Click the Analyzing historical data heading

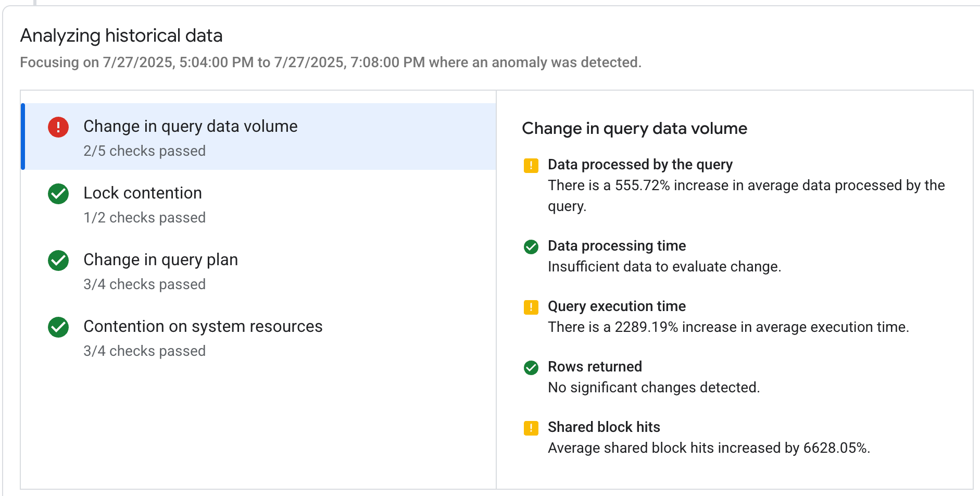coord(121,35)
